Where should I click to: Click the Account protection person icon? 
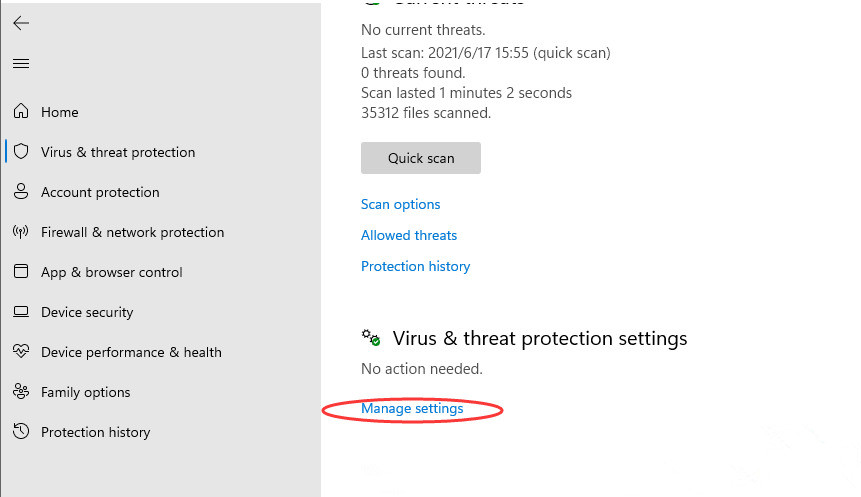21,192
